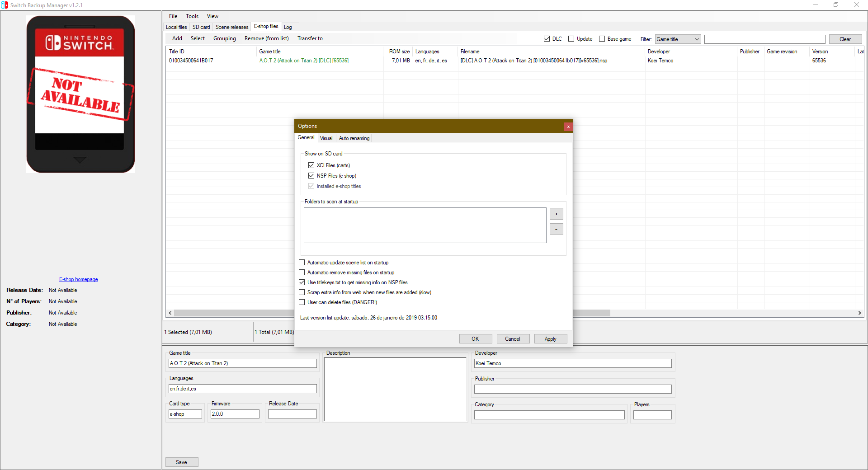Switch to the Log tab

click(288, 27)
